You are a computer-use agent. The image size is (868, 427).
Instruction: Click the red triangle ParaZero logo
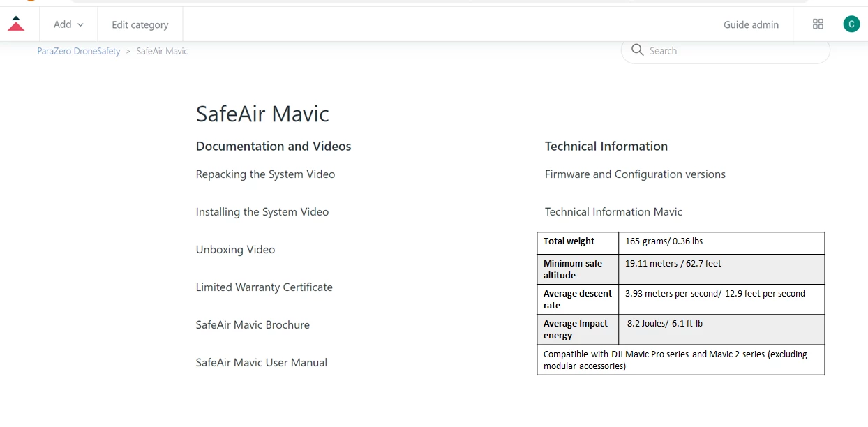(x=16, y=24)
